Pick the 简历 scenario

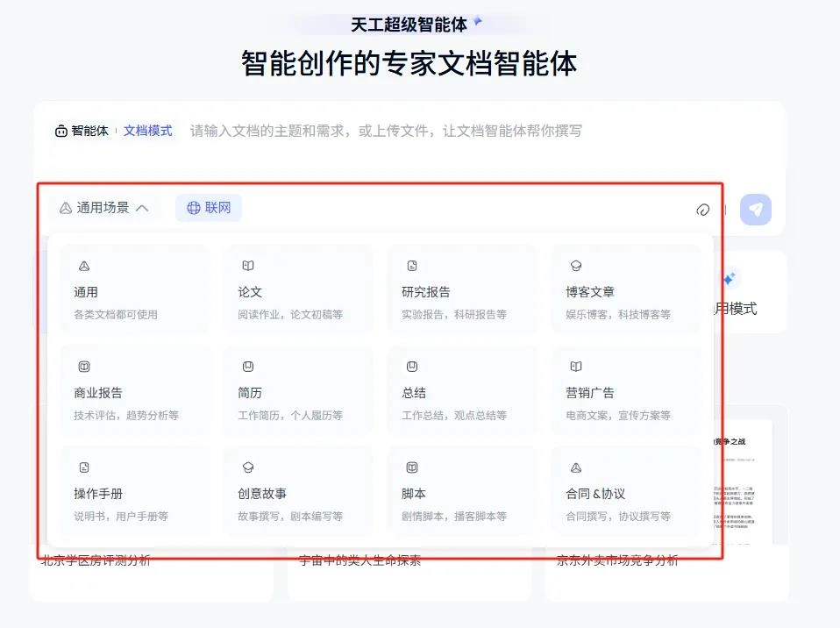point(298,390)
